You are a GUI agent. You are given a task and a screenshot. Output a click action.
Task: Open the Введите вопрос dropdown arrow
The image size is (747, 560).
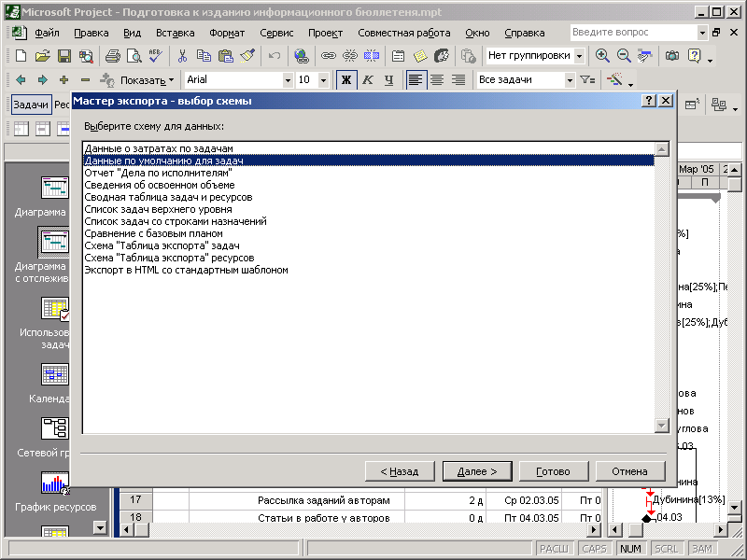click(702, 33)
